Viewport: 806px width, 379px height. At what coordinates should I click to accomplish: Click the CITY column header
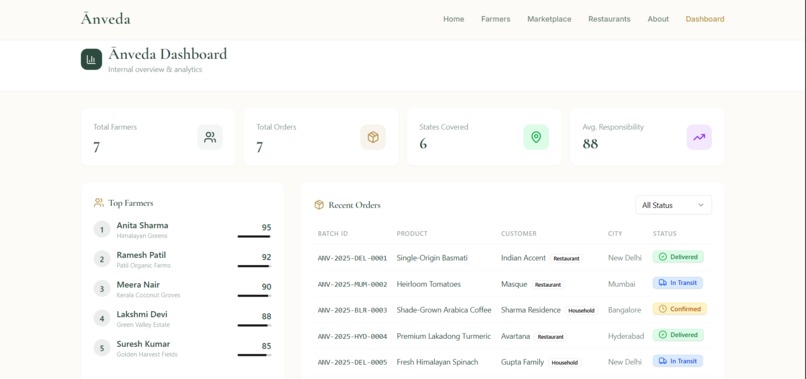click(615, 233)
